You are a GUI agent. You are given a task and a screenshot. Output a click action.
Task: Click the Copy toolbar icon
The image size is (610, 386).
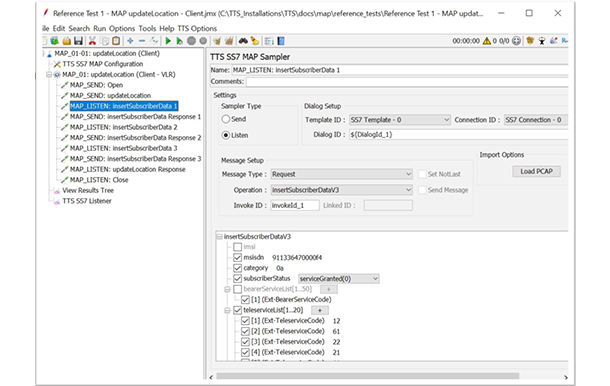pos(105,41)
